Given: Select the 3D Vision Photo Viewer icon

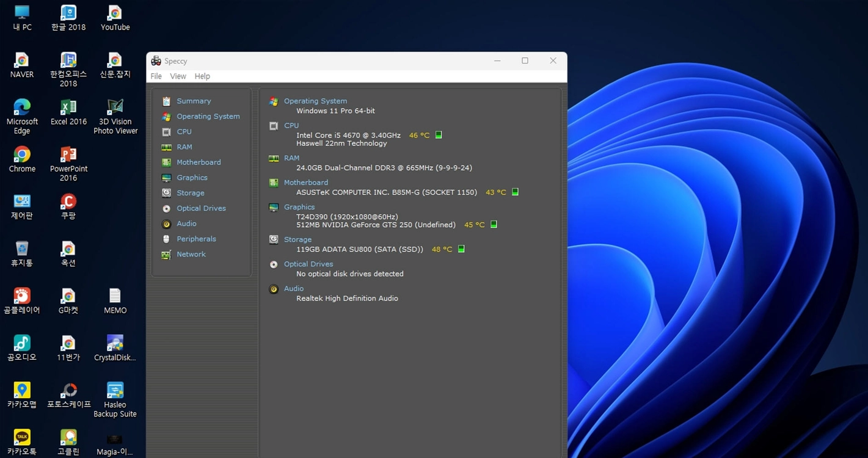Looking at the screenshot, I should pos(115,117).
